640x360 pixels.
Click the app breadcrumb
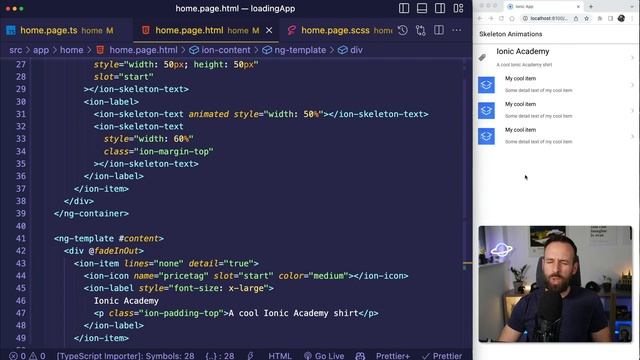click(41, 50)
